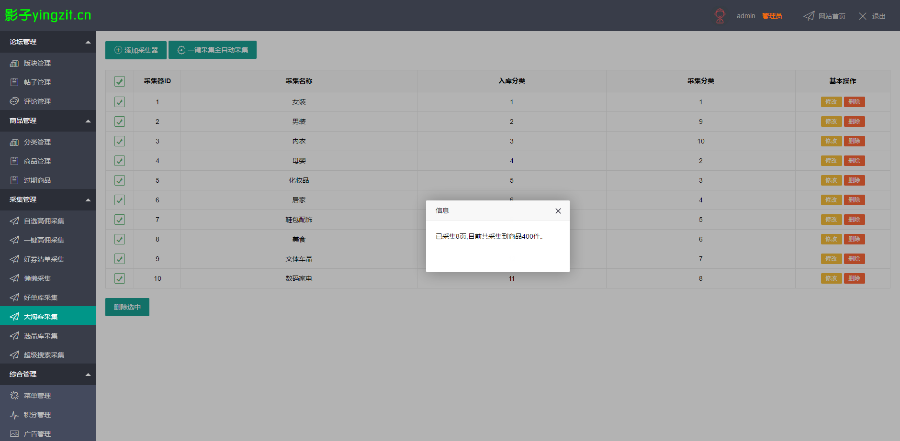
Task: Click the red admin avatar icon
Action: [x=720, y=16]
